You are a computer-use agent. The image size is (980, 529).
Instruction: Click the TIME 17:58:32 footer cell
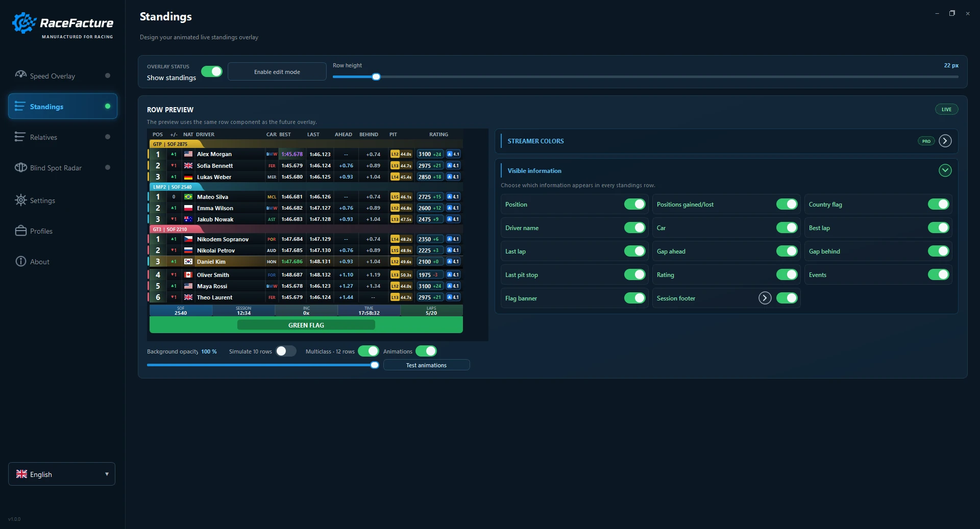click(x=369, y=311)
